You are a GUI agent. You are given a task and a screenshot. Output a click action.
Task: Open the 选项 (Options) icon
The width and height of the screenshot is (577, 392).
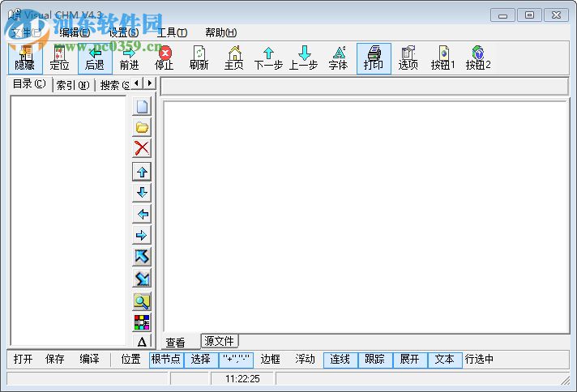coord(408,58)
